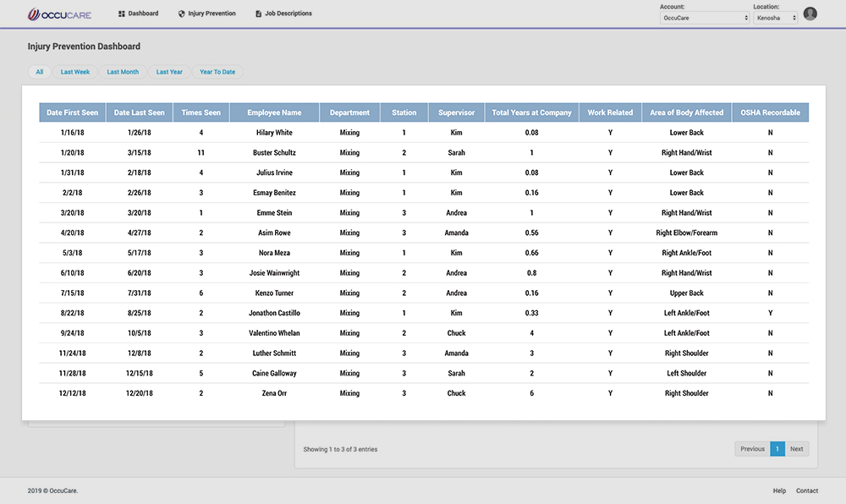Screen dimensions: 846x504
Task: Sort by OSHA Recordable column
Action: click(x=770, y=112)
